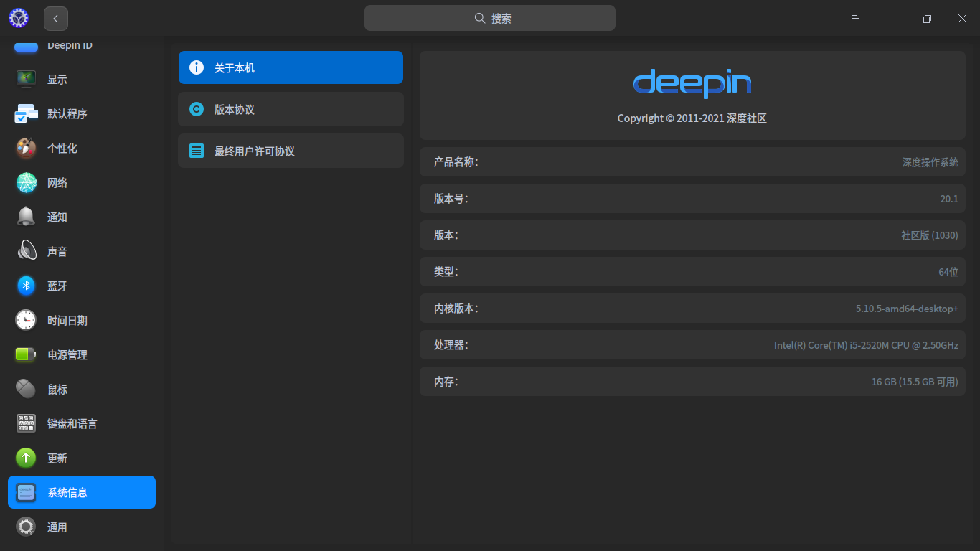Open the 显示 display settings
The image size is (980, 551).
coord(82,79)
